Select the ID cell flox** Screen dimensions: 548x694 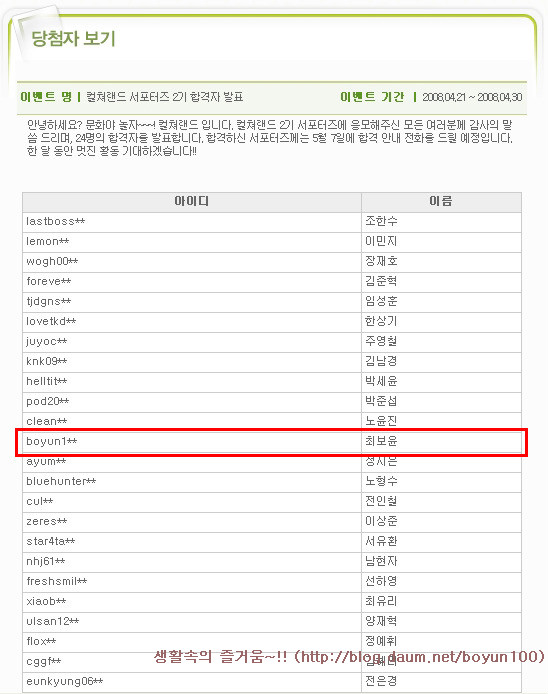pos(192,641)
